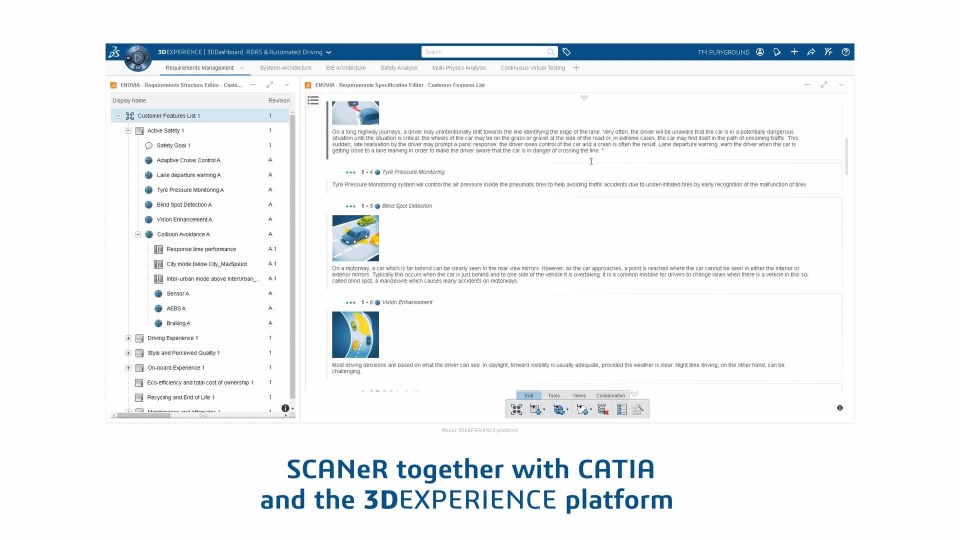Image resolution: width=960 pixels, height=540 pixels.
Task: Switch to the Safety Analysis tab
Action: pos(399,68)
